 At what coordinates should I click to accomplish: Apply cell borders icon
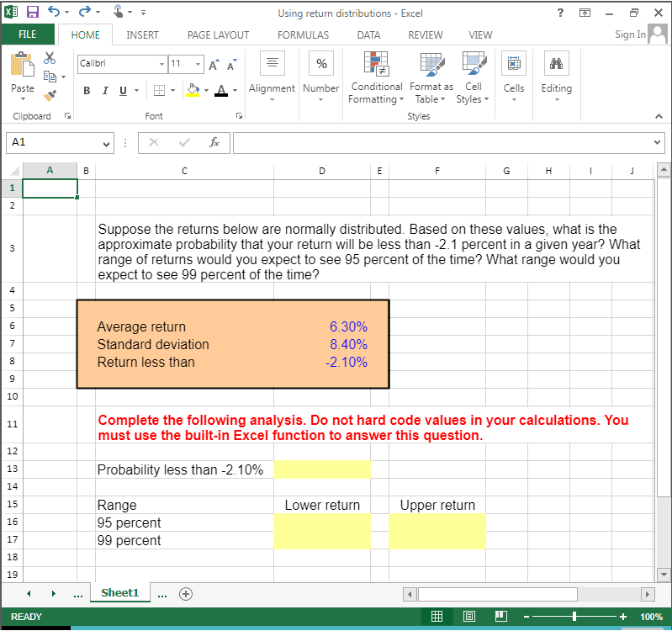pyautogui.click(x=159, y=91)
